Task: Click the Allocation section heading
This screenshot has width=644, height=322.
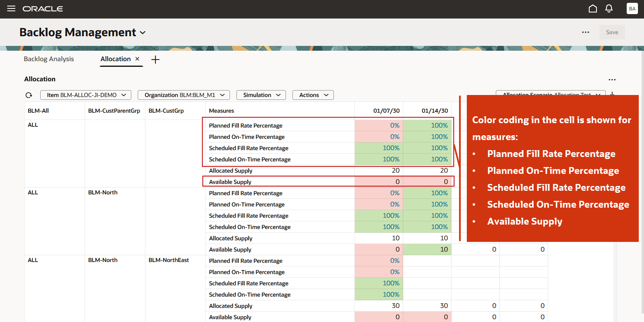Action: click(x=40, y=79)
